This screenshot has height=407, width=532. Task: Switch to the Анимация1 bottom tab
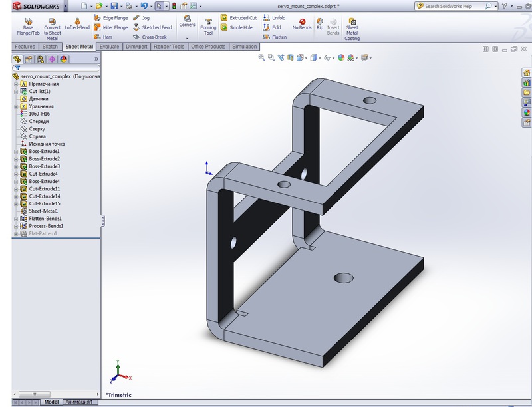(78, 402)
